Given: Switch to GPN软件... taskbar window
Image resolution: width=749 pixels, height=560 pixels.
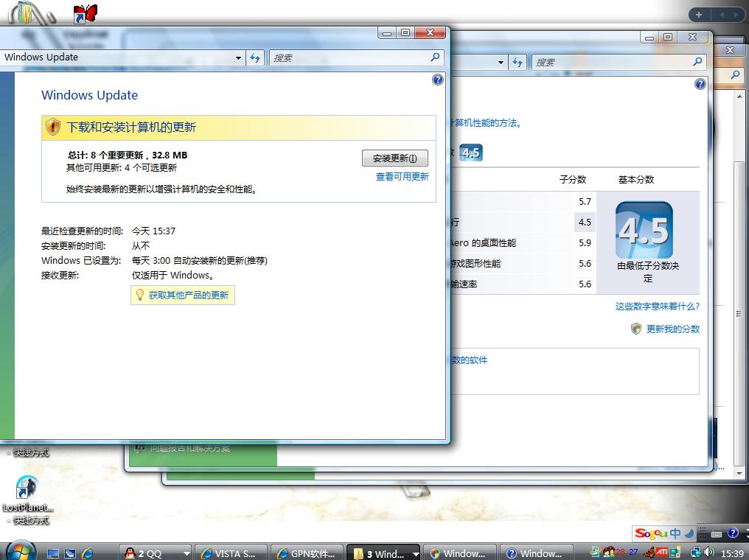Looking at the screenshot, I should [x=307, y=553].
